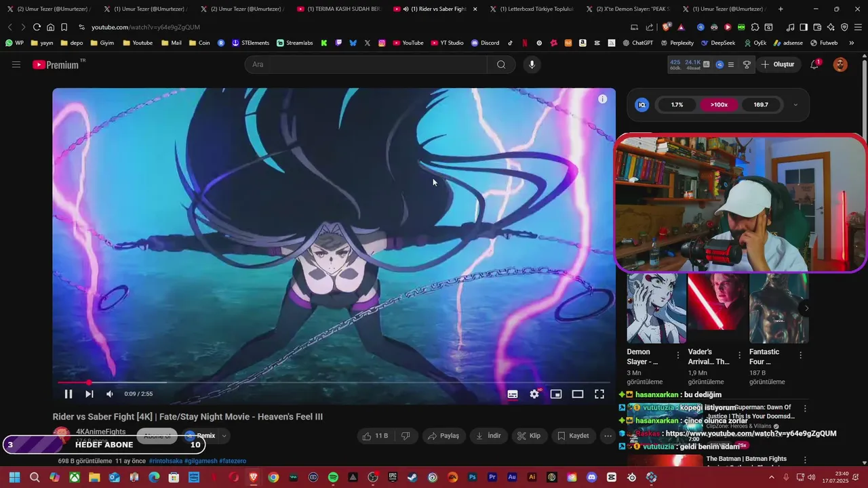Switch to the miniplayer
The height and width of the screenshot is (488, 868).
556,394
